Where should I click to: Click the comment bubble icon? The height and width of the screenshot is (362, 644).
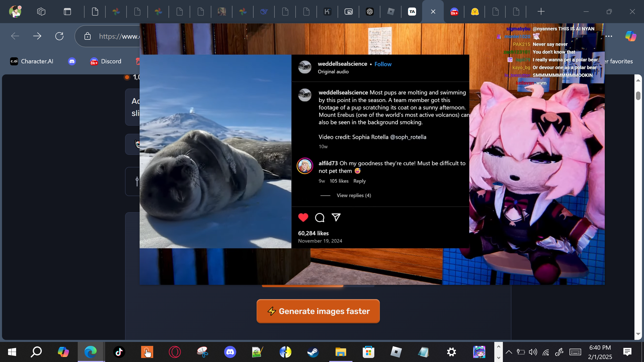(319, 217)
